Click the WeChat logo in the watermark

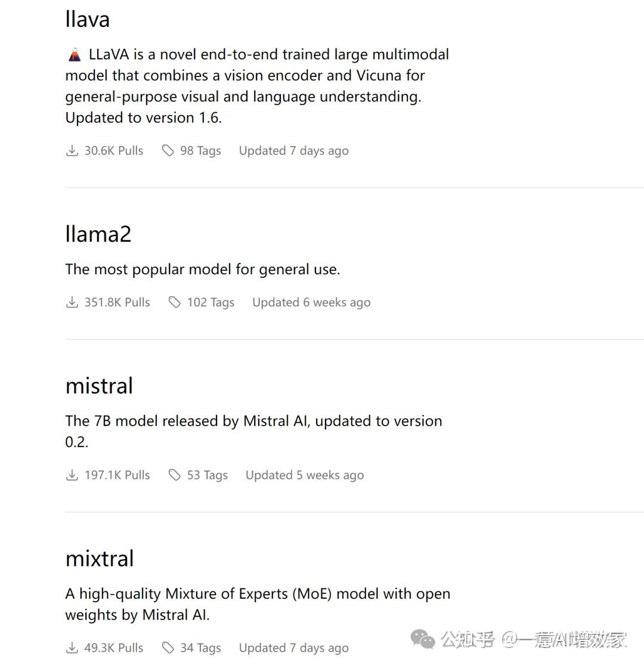(423, 640)
